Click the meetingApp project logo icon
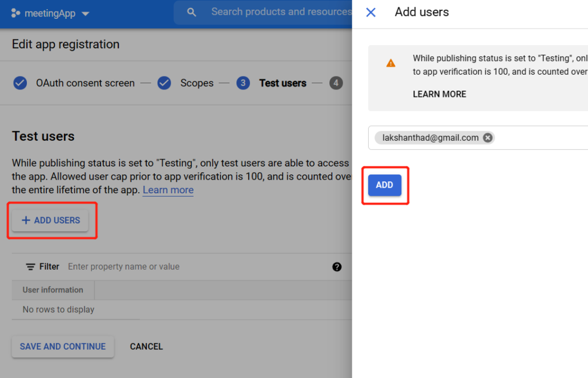The image size is (588, 378). coord(16,13)
